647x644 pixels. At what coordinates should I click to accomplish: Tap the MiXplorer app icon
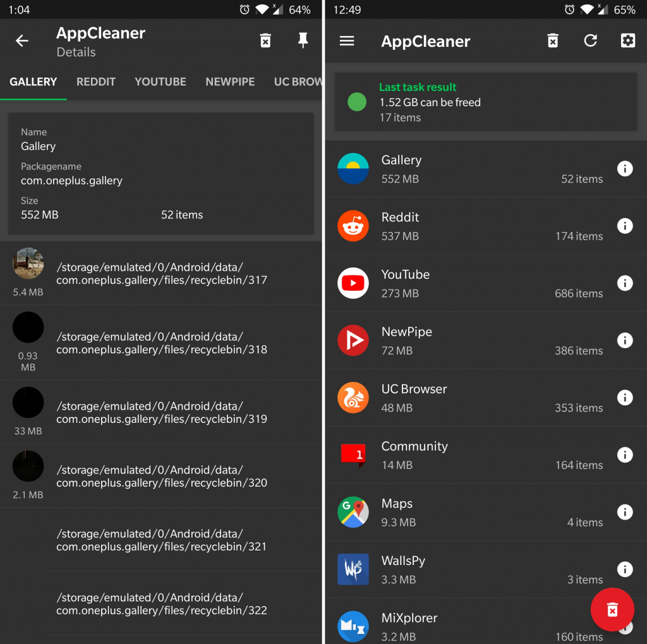(x=353, y=626)
